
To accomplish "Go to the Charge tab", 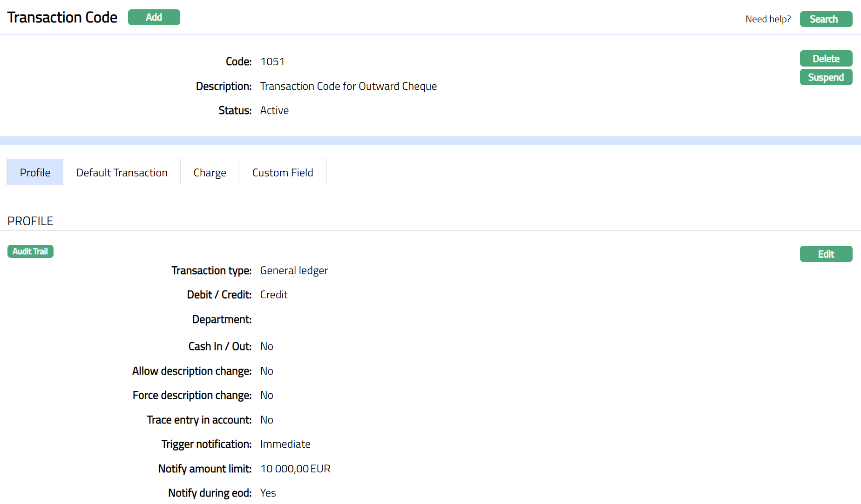I will click(x=210, y=172).
